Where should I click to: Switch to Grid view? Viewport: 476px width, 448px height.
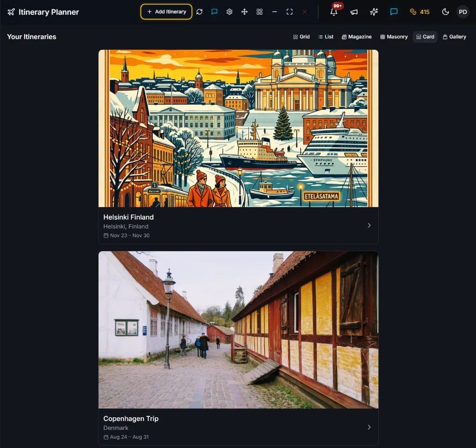click(x=301, y=37)
